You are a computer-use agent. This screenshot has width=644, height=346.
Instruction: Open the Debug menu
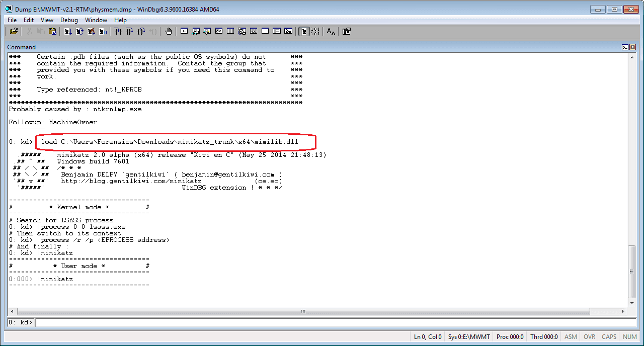tap(69, 20)
